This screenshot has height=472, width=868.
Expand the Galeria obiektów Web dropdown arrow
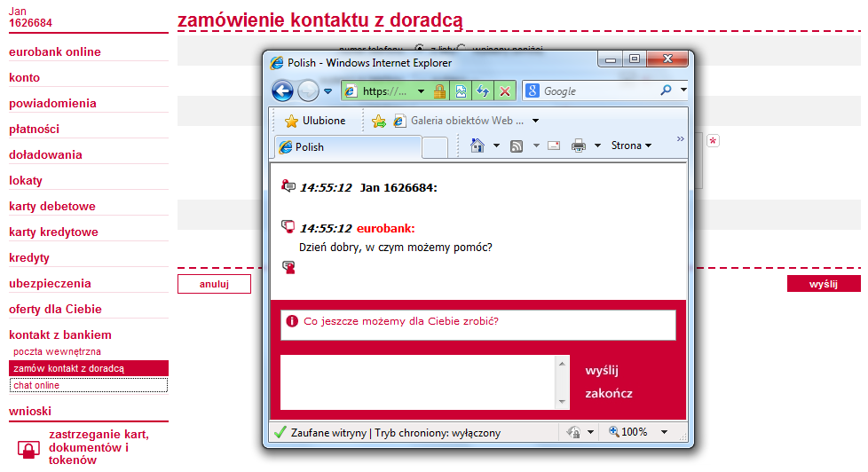[x=535, y=121]
